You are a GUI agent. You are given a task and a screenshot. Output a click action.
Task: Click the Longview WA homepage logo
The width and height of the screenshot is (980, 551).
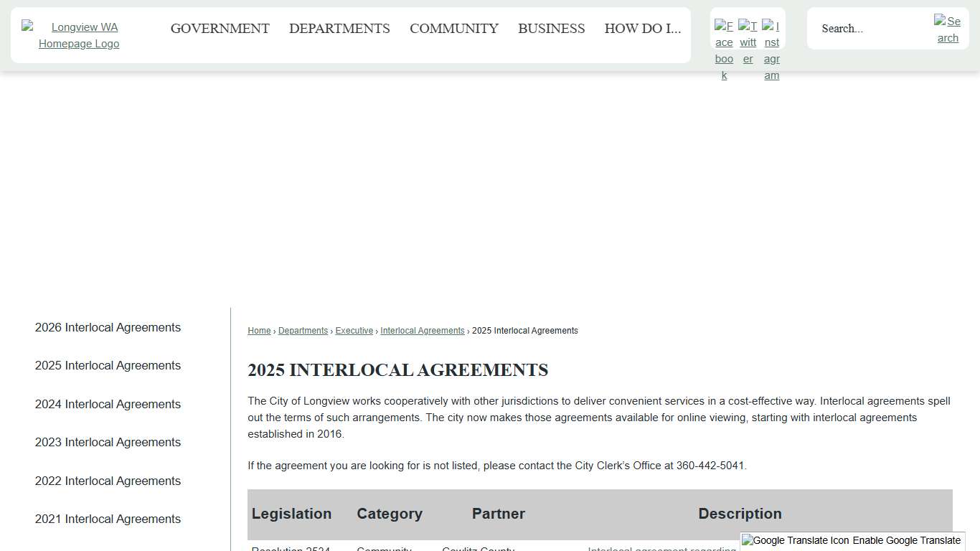(x=79, y=34)
